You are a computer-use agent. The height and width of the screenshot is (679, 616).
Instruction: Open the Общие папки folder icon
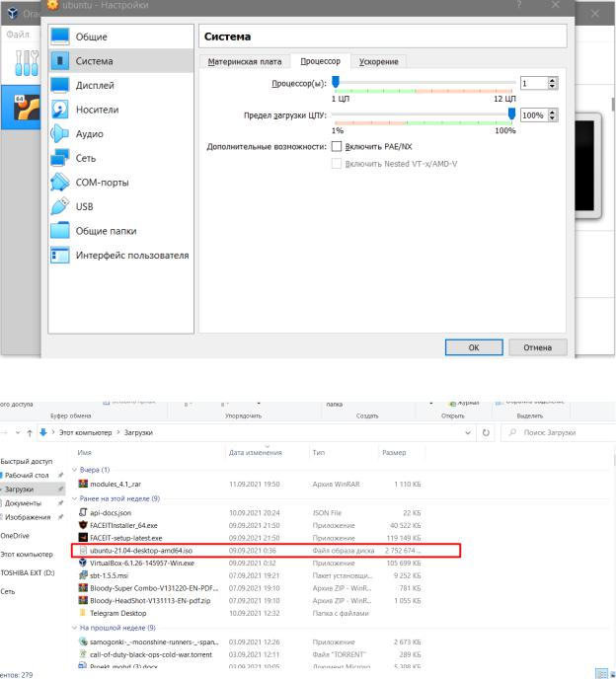coord(60,230)
